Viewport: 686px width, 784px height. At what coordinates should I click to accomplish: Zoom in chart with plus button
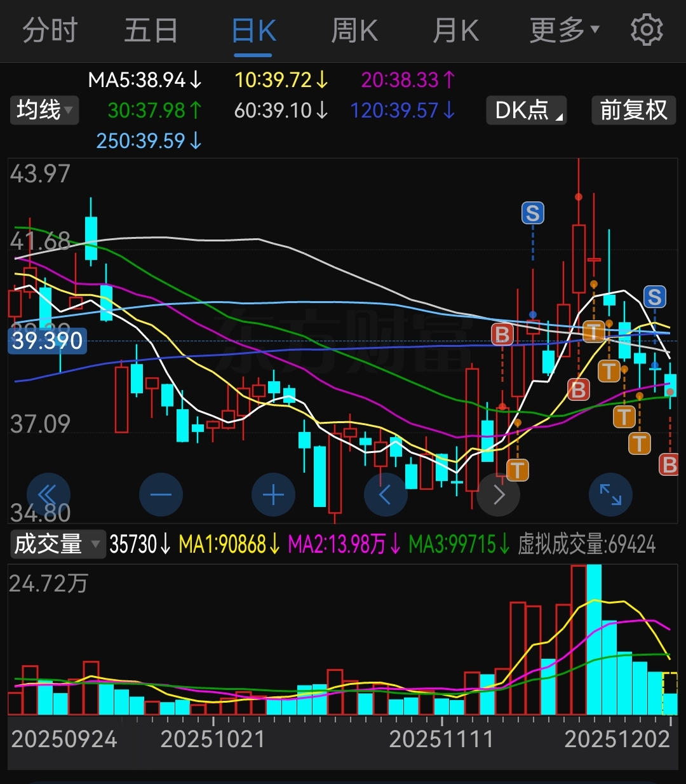(273, 494)
